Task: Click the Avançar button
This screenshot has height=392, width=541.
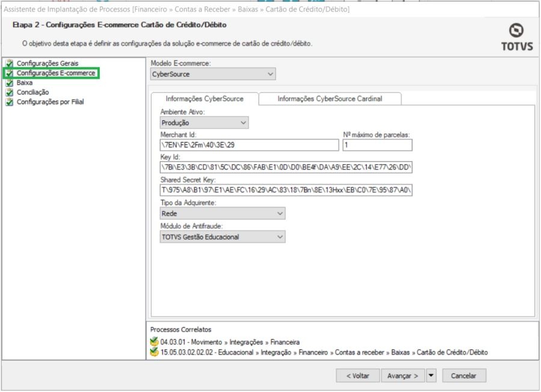Action: click(x=403, y=375)
